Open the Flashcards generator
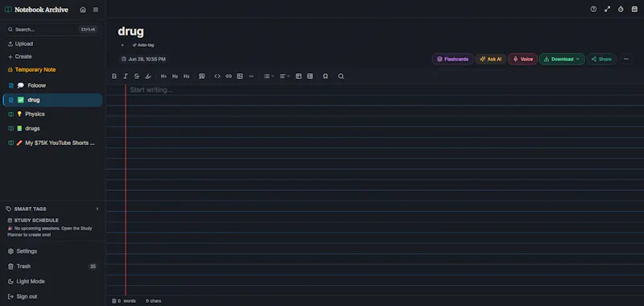This screenshot has height=306, width=644. [x=452, y=59]
